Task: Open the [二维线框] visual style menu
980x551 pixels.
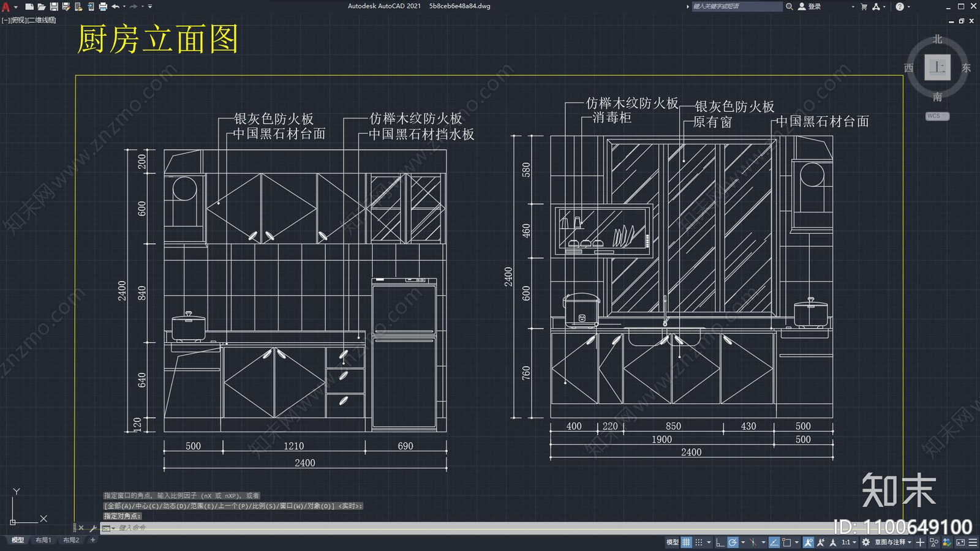Action: point(42,20)
